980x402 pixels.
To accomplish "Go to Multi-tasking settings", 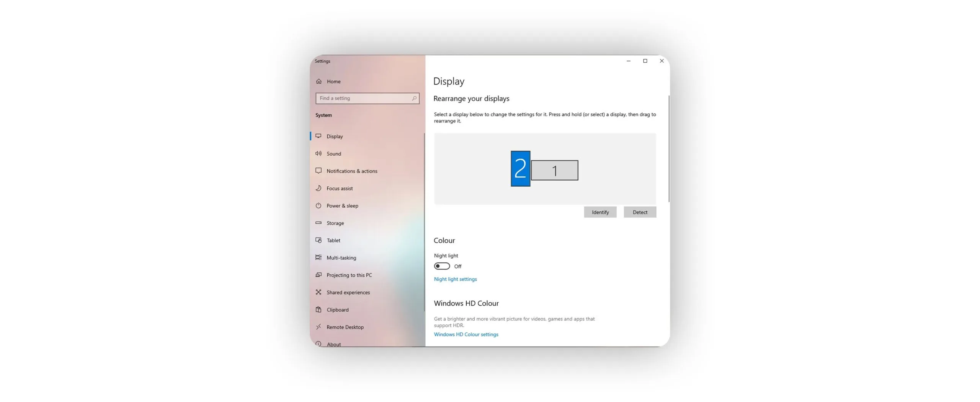I will tap(341, 258).
